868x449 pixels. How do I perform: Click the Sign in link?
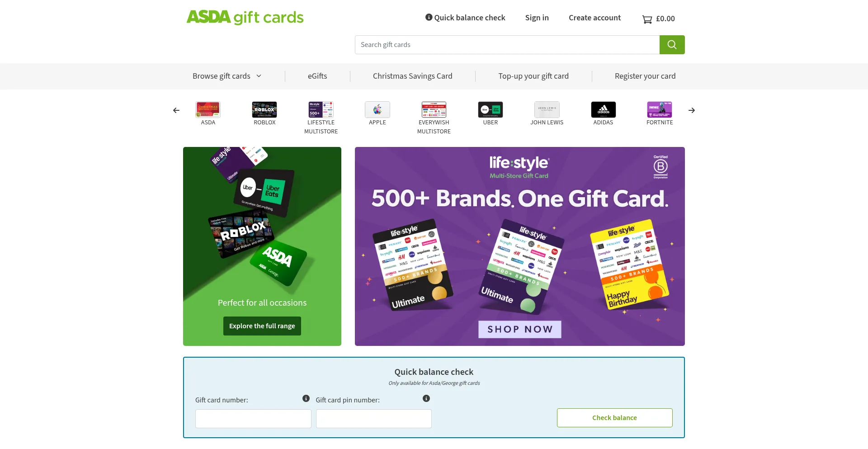coord(537,18)
